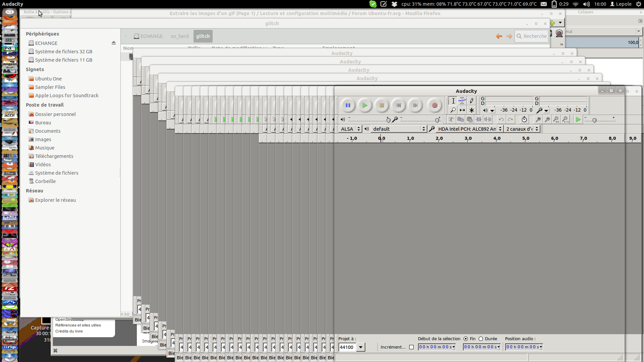Image resolution: width=644 pixels, height=362 pixels.
Task: Select the Fin radio button
Action: [x=466, y=339]
